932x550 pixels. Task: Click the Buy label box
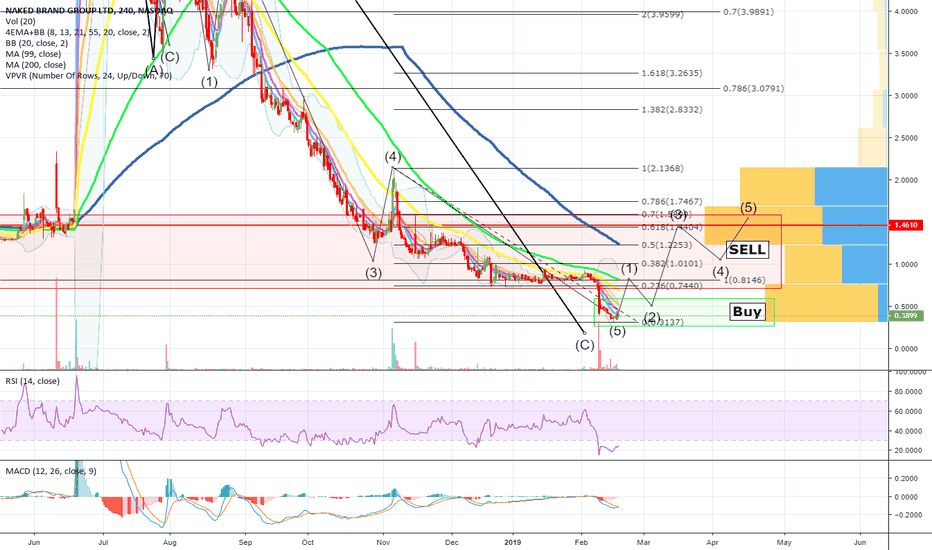(747, 312)
